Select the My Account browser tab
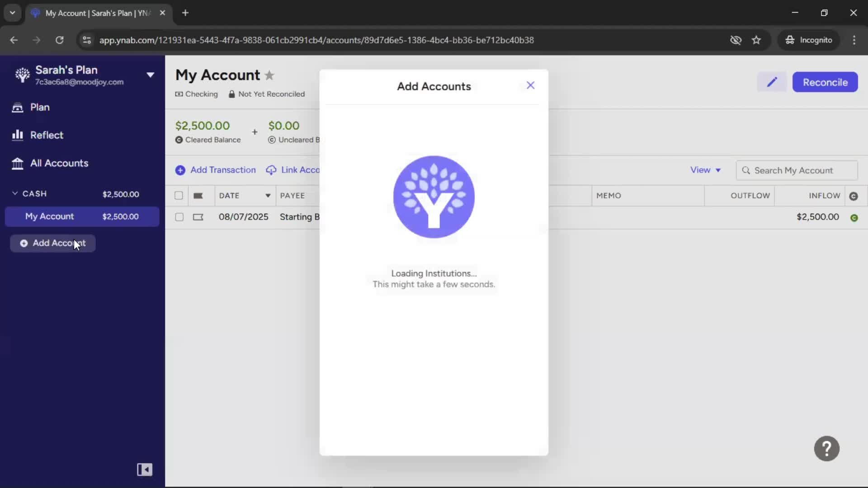Screen dimensions: 868x488 [x=98, y=13]
